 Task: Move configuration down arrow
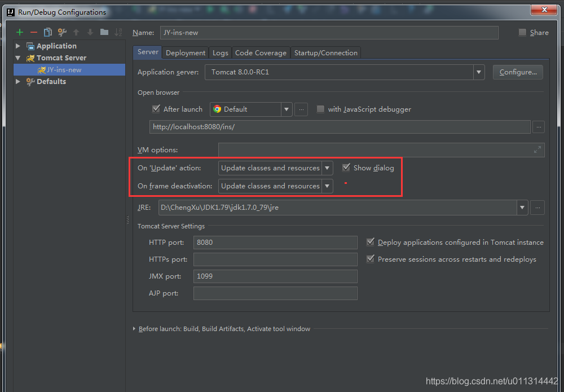coord(90,32)
